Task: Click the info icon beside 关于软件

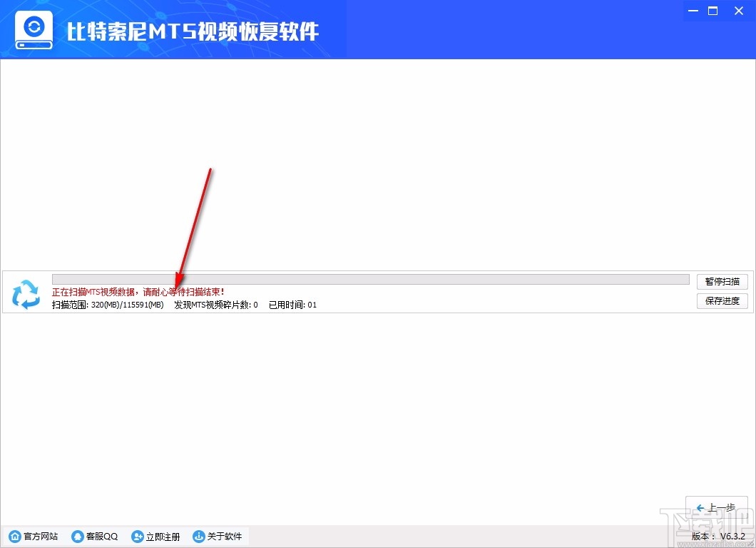Action: 198,535
